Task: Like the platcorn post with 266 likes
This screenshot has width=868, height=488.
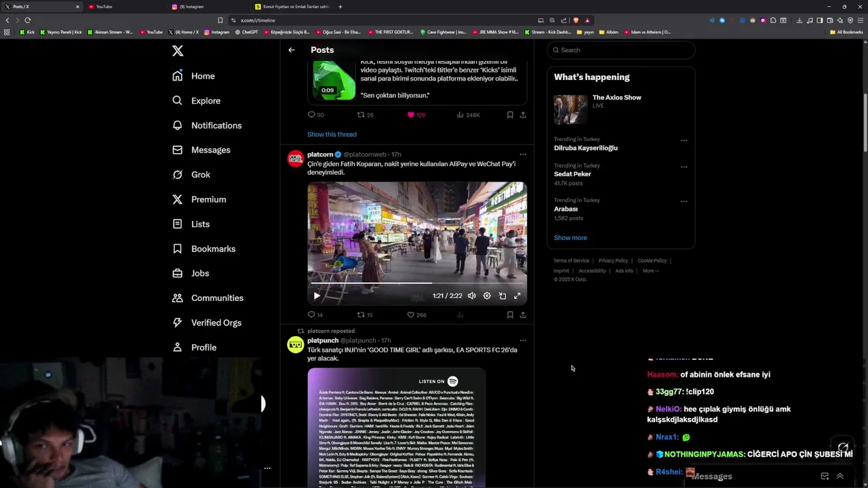Action: (x=416, y=315)
